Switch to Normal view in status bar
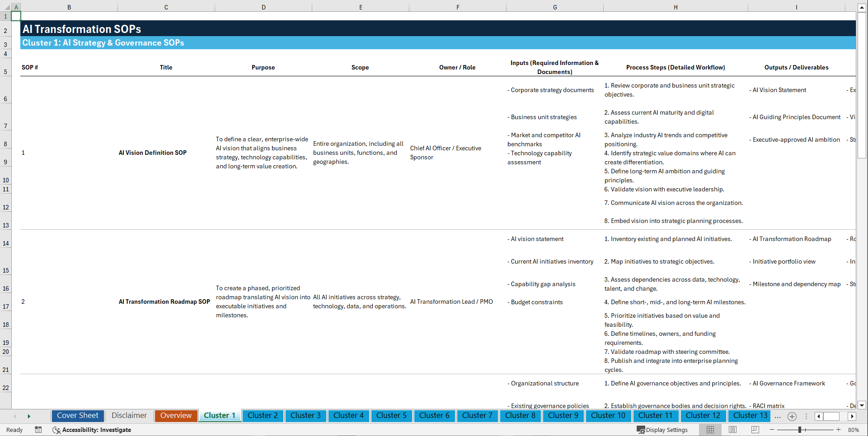This screenshot has height=436, width=868. pos(710,430)
